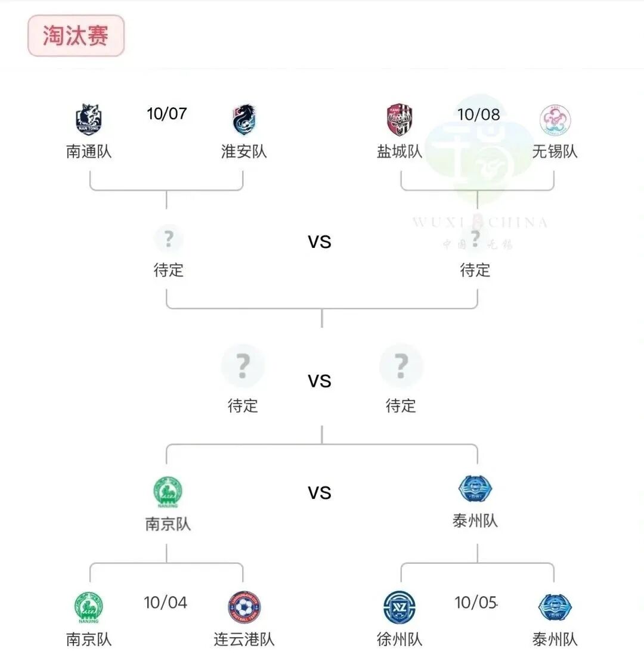Click 泰州队 logo in the semi-final matchup
Screen dimensions: 644x661
point(475,489)
